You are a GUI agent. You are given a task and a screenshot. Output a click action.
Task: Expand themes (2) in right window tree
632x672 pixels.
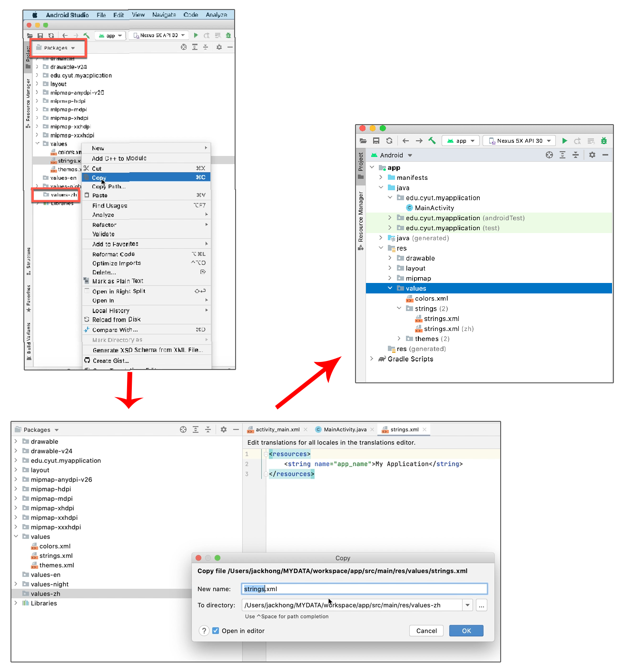[399, 339]
